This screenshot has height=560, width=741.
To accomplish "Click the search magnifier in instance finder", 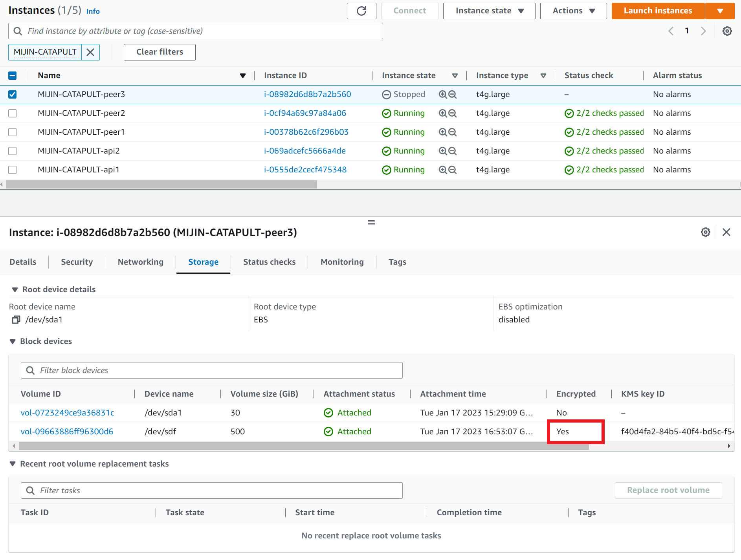I will coord(18,31).
